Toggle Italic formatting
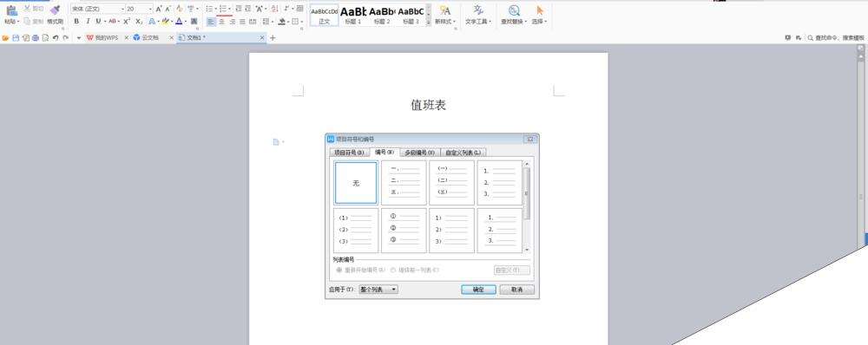 click(x=88, y=21)
